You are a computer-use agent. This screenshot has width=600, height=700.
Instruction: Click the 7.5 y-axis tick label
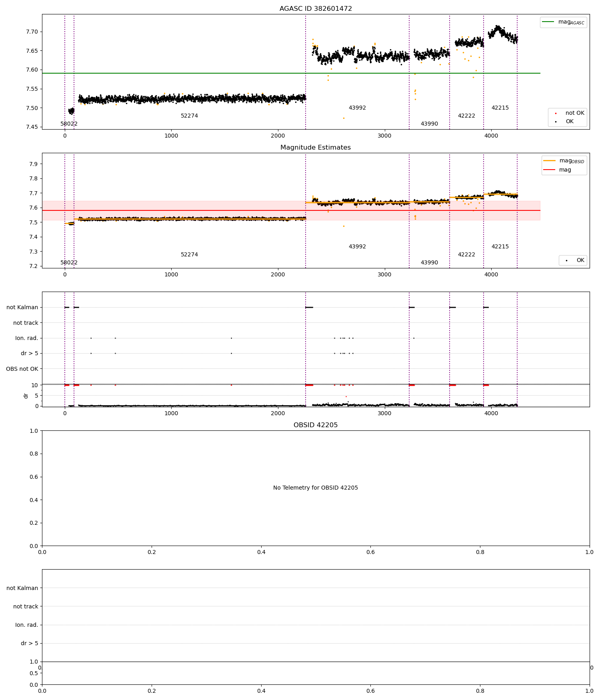pos(34,222)
